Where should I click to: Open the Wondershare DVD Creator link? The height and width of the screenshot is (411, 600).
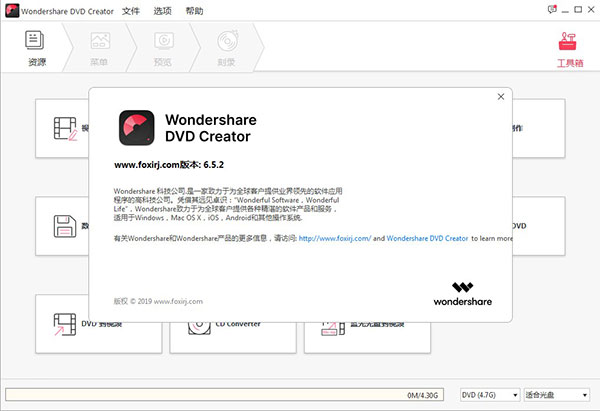(427, 238)
